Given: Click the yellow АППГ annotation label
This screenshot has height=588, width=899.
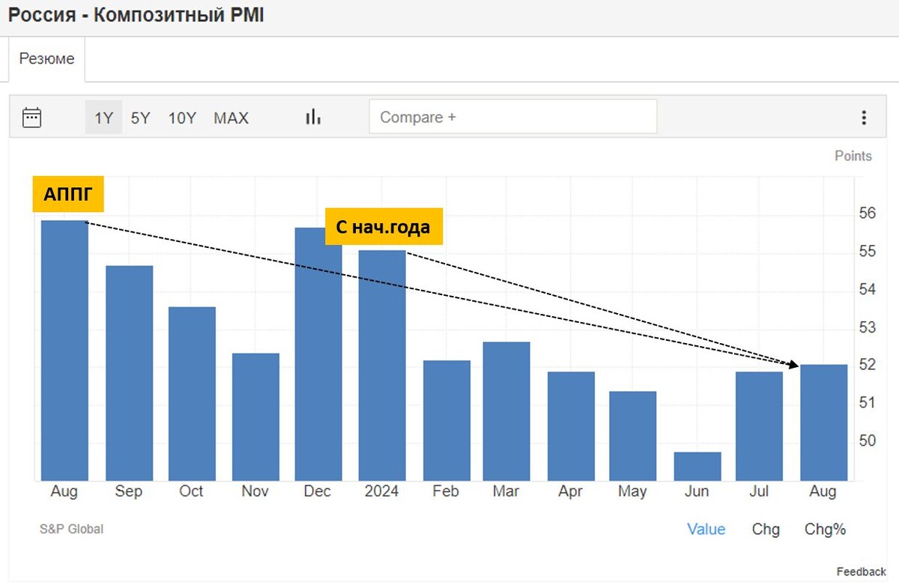Looking at the screenshot, I should [x=67, y=193].
